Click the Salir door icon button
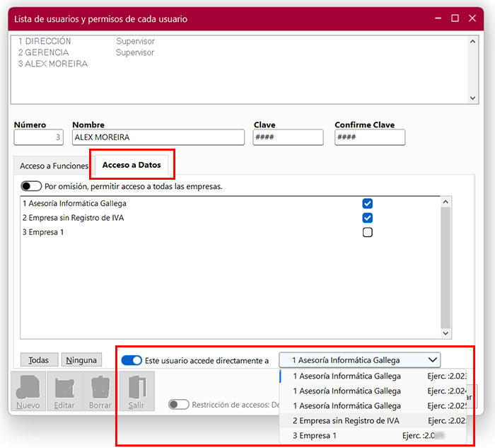 pyautogui.click(x=136, y=392)
